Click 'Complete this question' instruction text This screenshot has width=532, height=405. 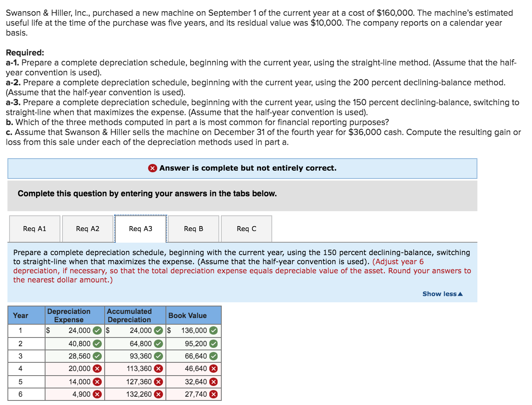point(147,193)
